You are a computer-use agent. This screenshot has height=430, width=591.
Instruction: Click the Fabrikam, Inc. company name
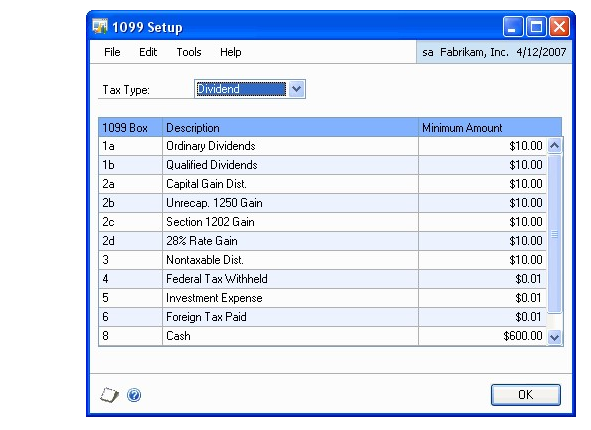[x=474, y=52]
